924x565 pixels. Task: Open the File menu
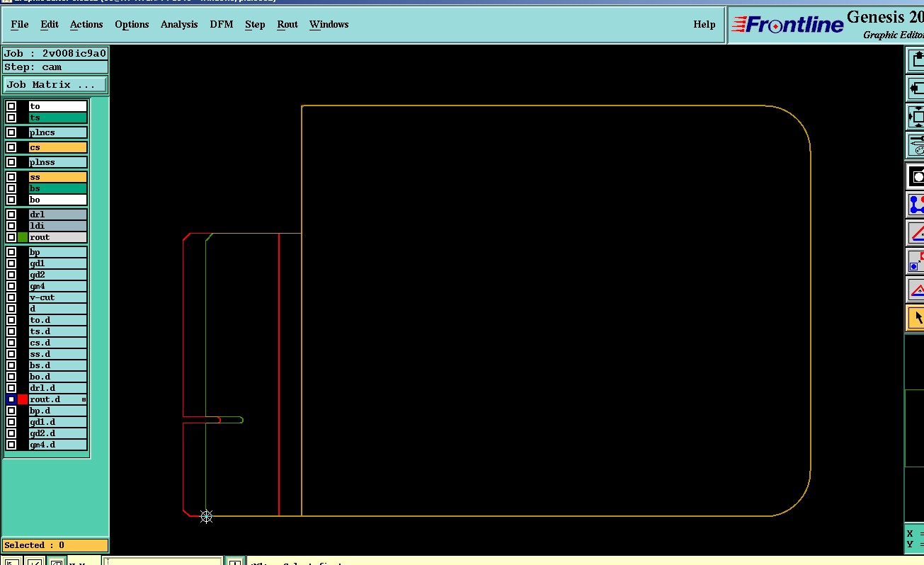pos(20,25)
